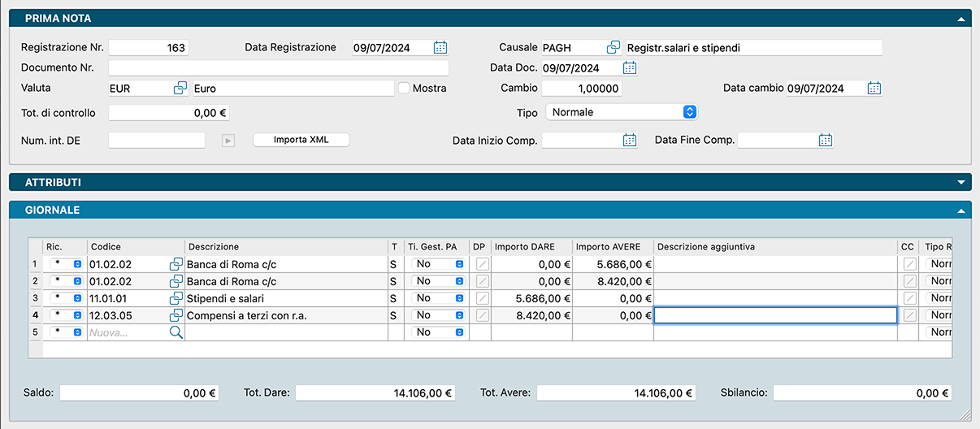Image resolution: width=980 pixels, height=429 pixels.
Task: Click search magnifier in Nuova row
Action: 176,332
